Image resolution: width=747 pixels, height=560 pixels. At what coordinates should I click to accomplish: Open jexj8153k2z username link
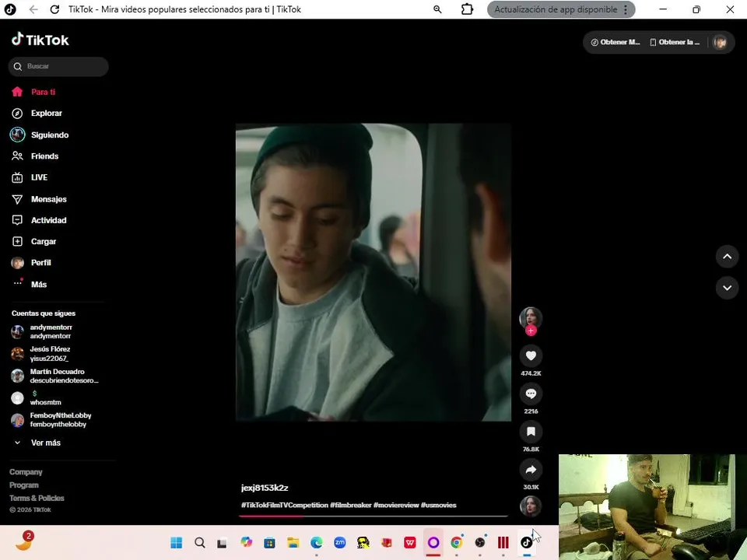click(x=265, y=488)
